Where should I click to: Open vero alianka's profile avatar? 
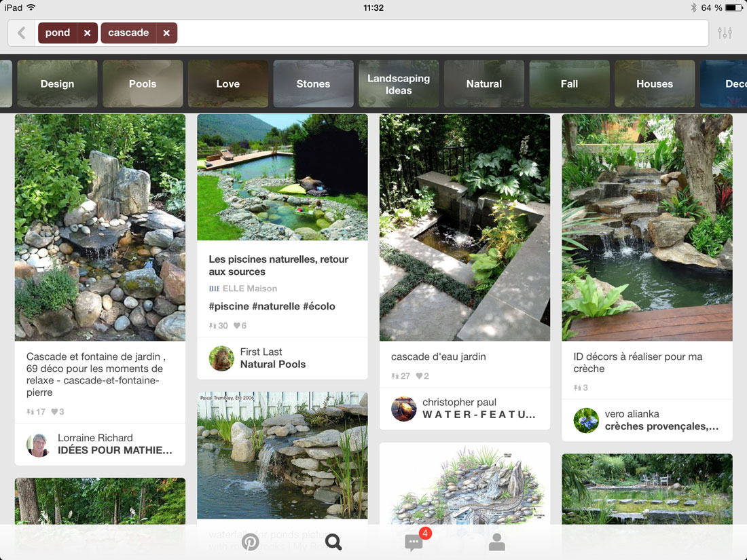point(586,420)
